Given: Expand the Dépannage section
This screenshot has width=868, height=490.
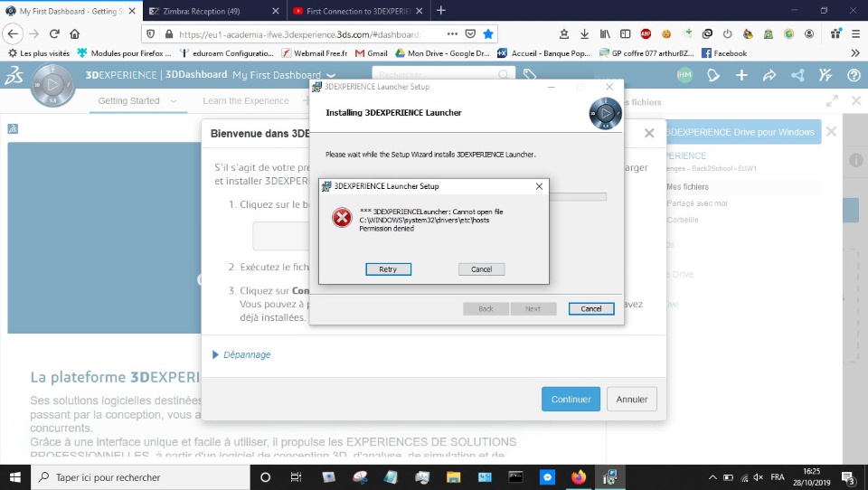Looking at the screenshot, I should click(x=241, y=354).
